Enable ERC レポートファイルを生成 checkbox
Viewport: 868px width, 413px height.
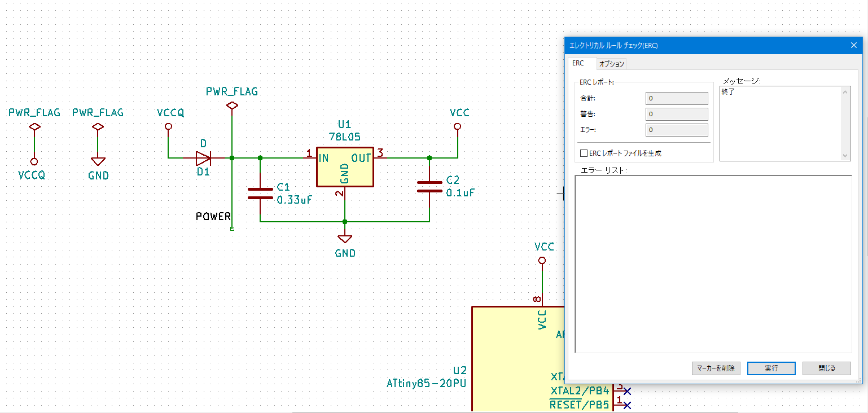pos(584,153)
